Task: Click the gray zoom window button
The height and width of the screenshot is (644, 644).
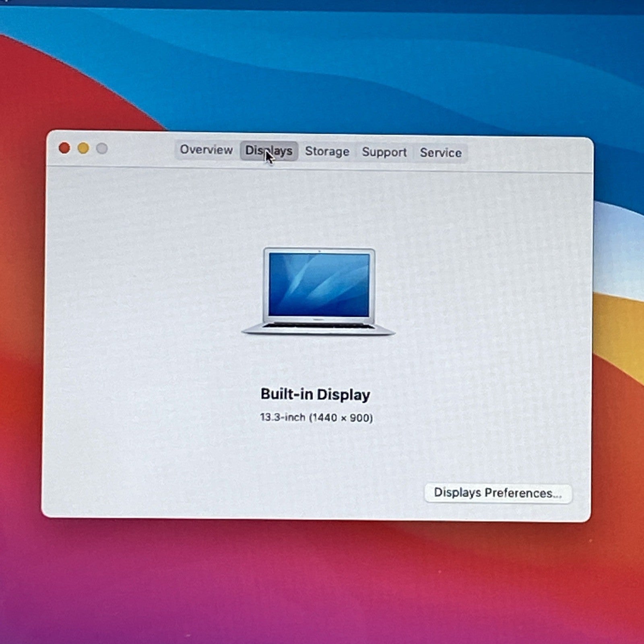Action: click(102, 148)
